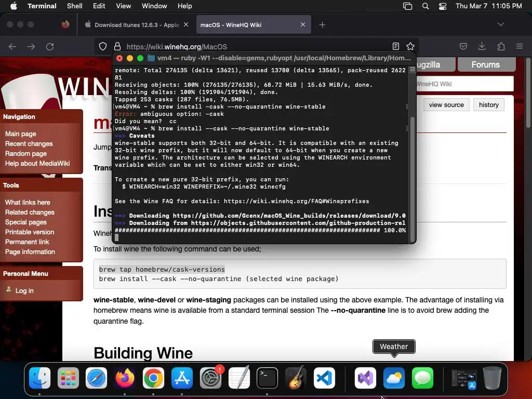The height and width of the screenshot is (399, 532).
Task: Open the Apple menu
Action: 14,6
